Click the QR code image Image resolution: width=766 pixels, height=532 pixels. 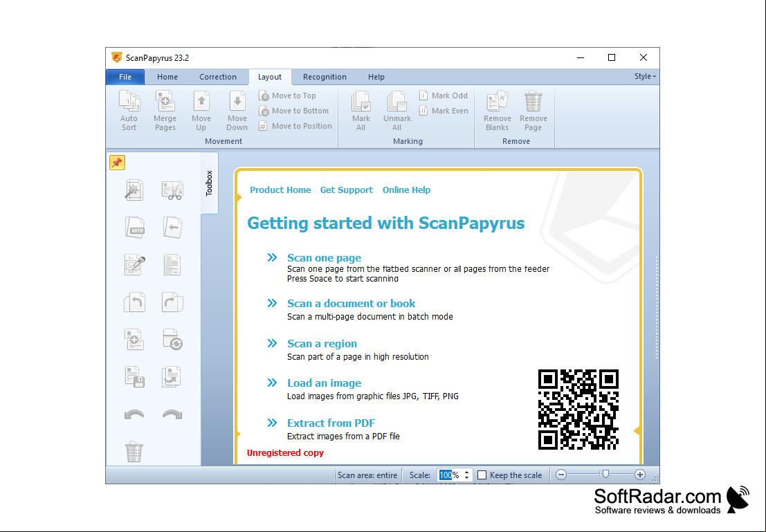[578, 410]
